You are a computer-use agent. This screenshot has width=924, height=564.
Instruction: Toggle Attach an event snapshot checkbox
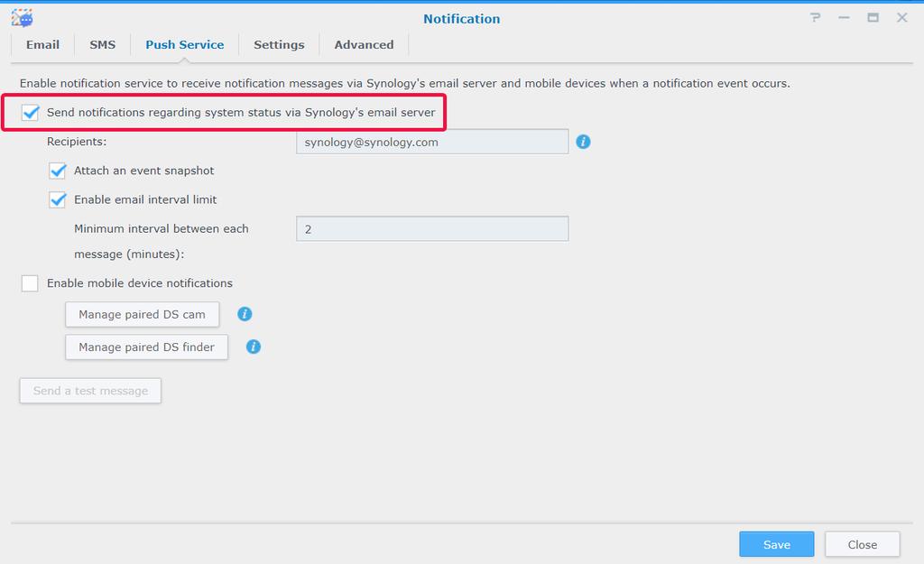57,171
